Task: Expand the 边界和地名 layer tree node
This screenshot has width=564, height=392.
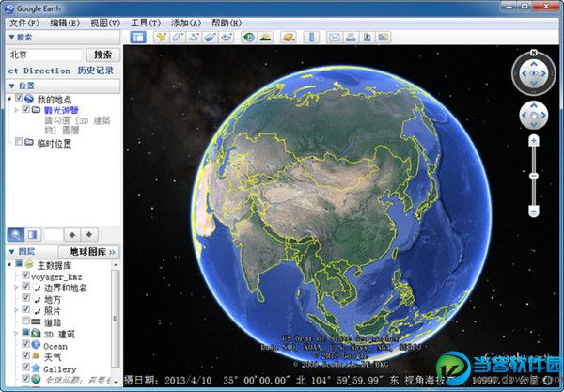Action: click(15, 287)
